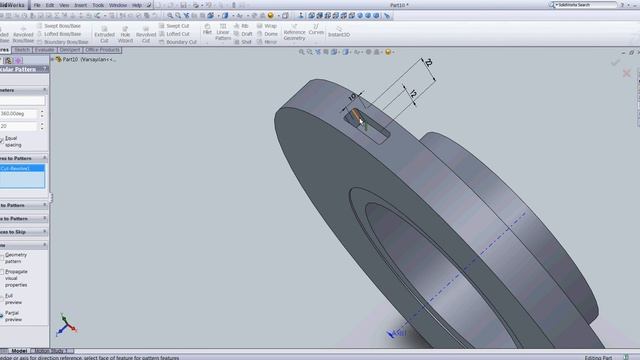This screenshot has height=360, width=640.
Task: Click the 22 dimension label on model
Action: click(428, 62)
